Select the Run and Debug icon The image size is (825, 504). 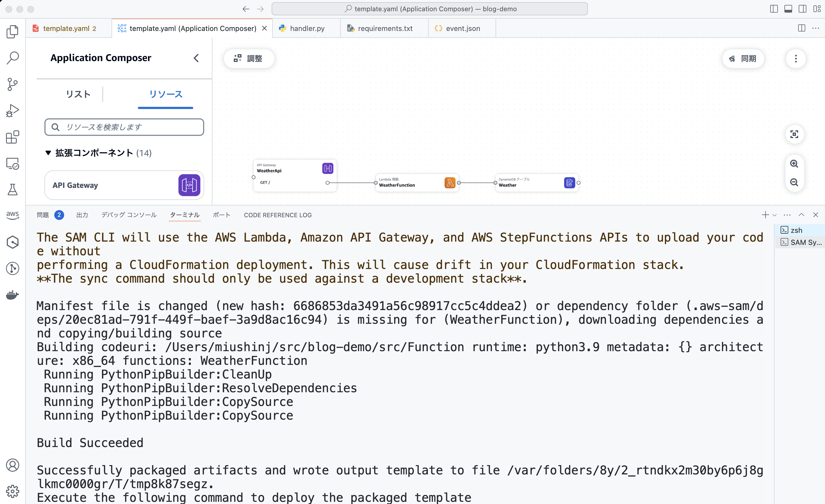12,110
